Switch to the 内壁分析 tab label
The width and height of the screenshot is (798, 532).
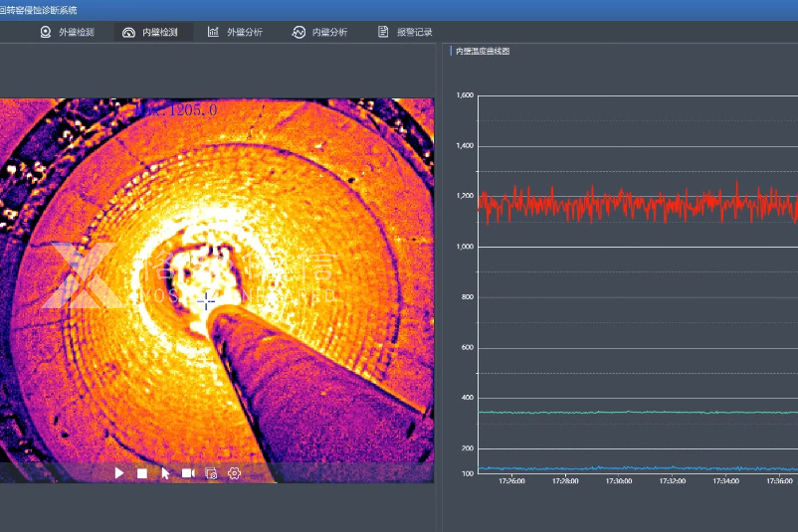tap(329, 32)
